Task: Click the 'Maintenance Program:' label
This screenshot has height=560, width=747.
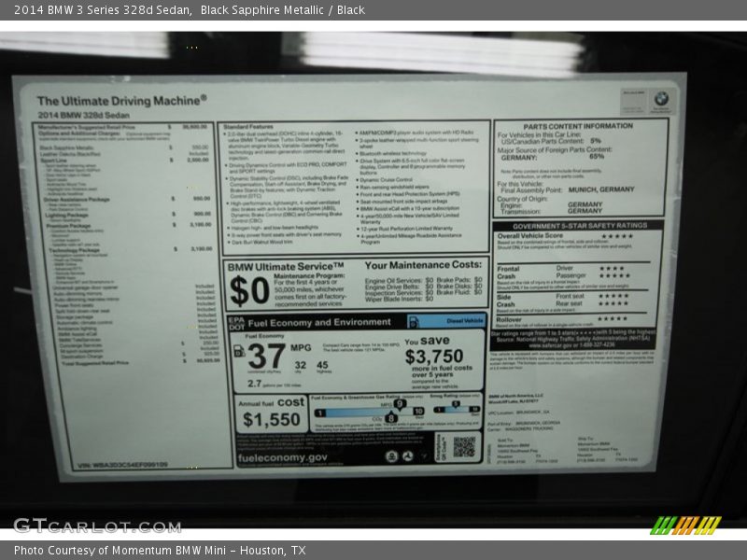Action: (309, 275)
